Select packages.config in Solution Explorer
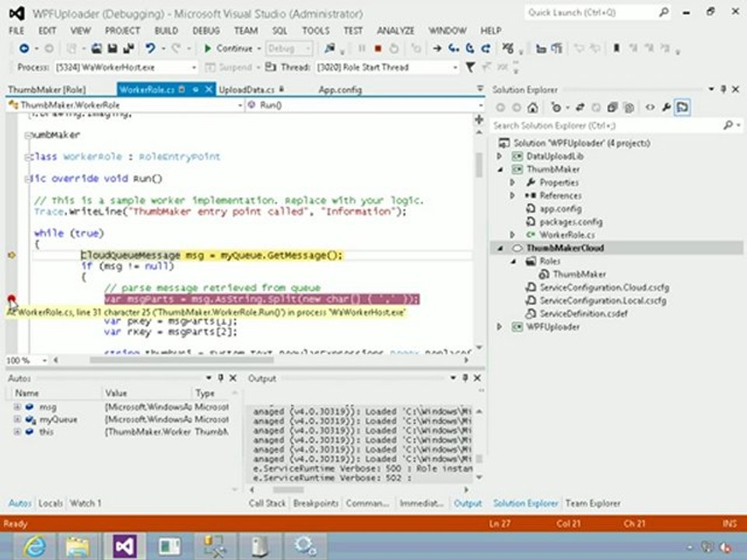This screenshot has height=560, width=747. pos(570,222)
